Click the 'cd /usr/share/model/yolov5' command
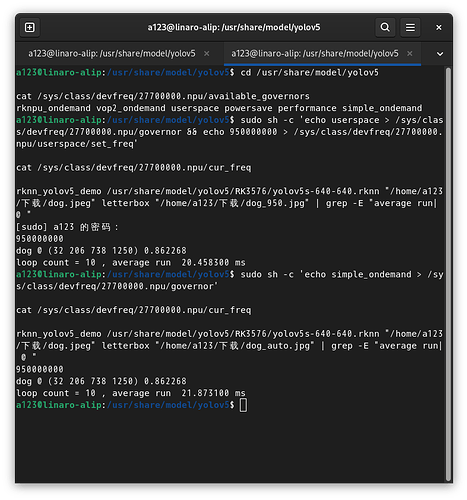467x500 pixels. point(309,72)
